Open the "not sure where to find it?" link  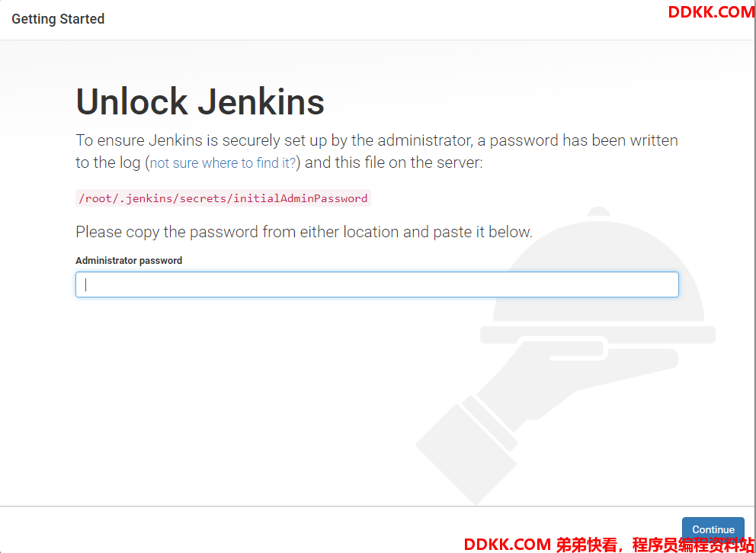click(x=223, y=163)
